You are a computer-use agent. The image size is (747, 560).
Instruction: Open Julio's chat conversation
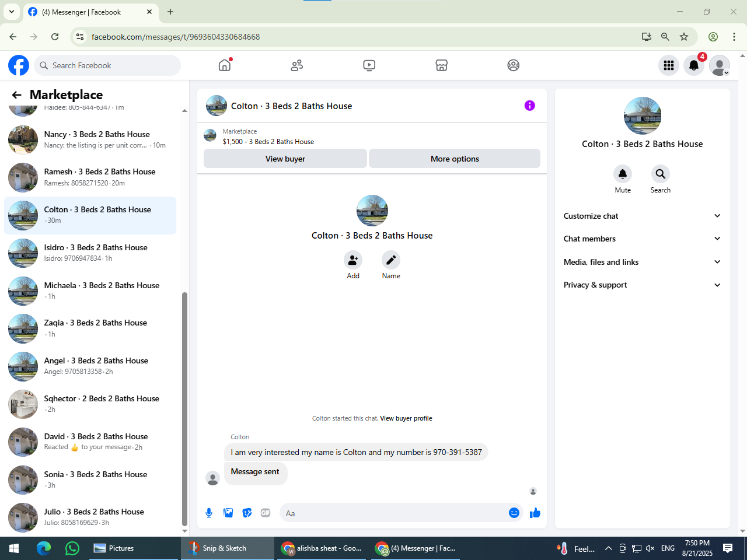[90, 517]
